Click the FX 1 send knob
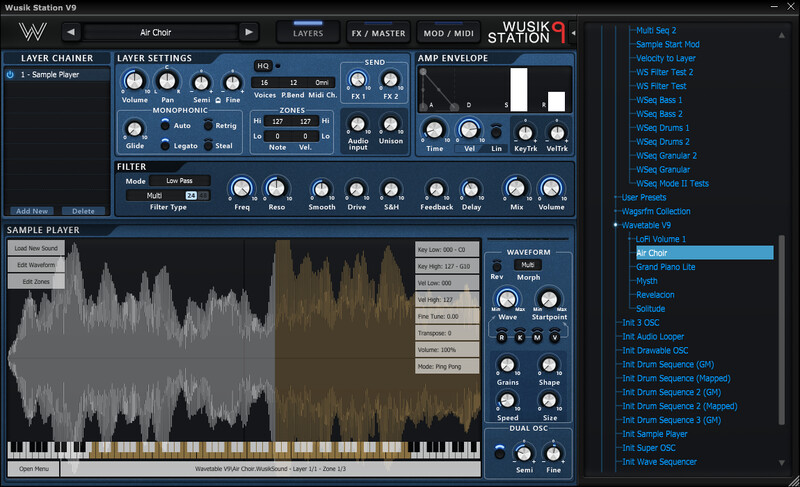The height and width of the screenshot is (487, 800). pos(358,80)
